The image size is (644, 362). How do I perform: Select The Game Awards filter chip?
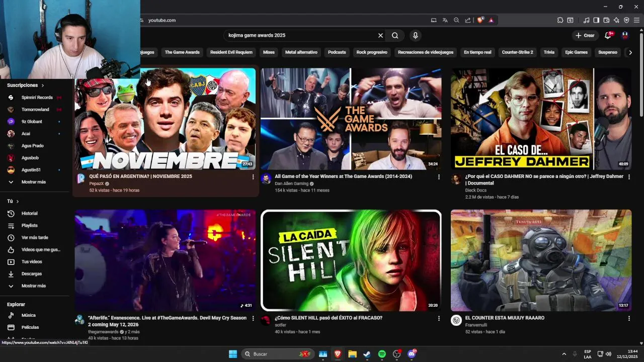(182, 52)
